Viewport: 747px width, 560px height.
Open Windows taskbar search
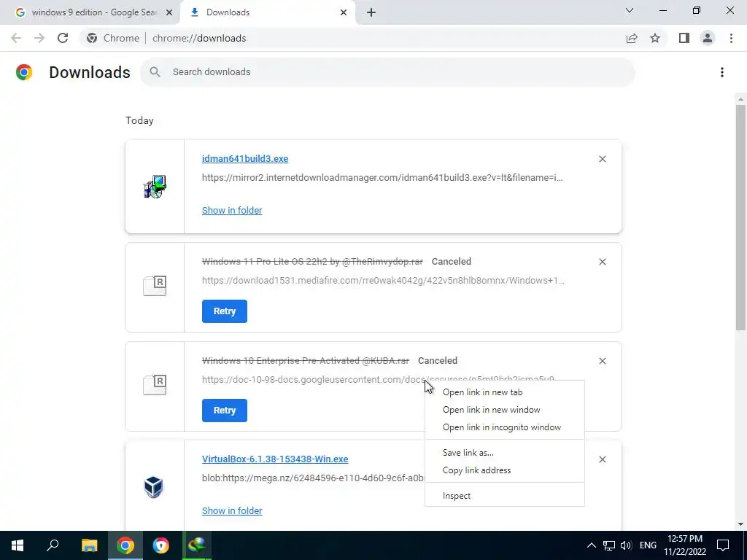pyautogui.click(x=53, y=545)
